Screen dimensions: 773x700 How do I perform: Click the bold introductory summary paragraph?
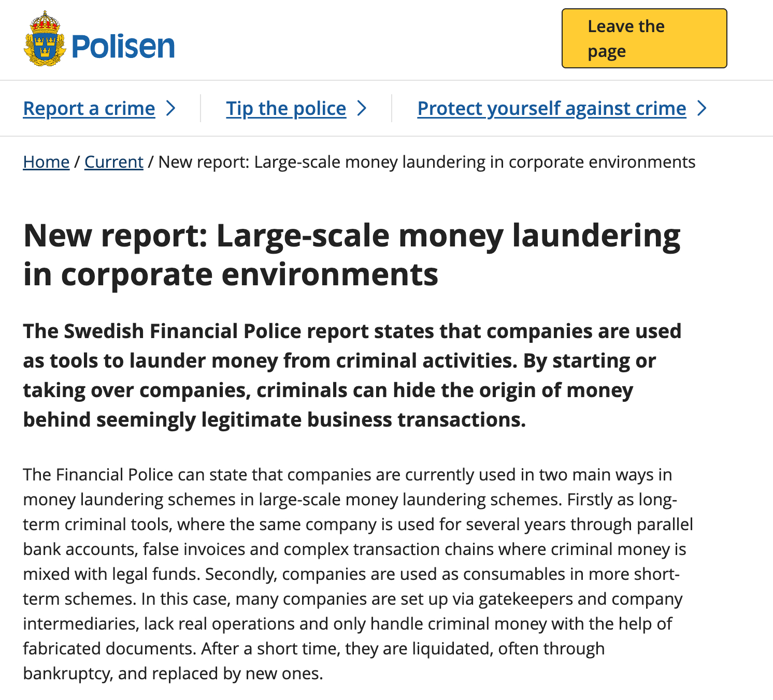[x=352, y=375]
